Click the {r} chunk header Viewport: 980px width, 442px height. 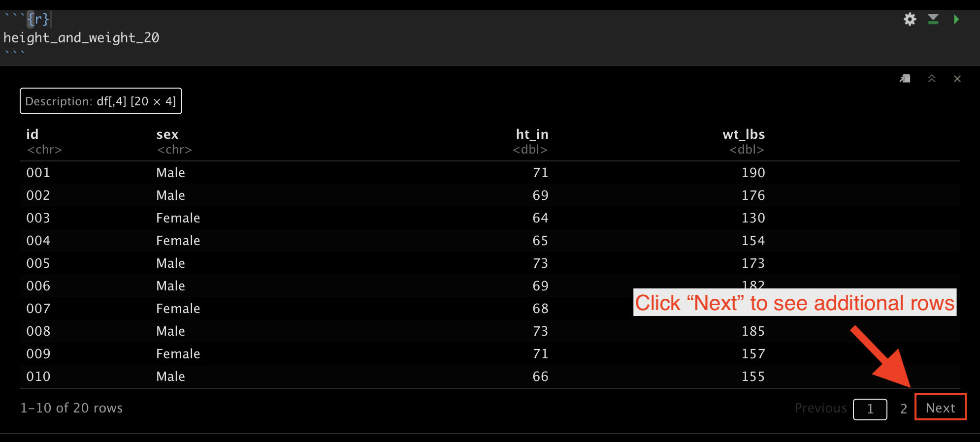(38, 19)
